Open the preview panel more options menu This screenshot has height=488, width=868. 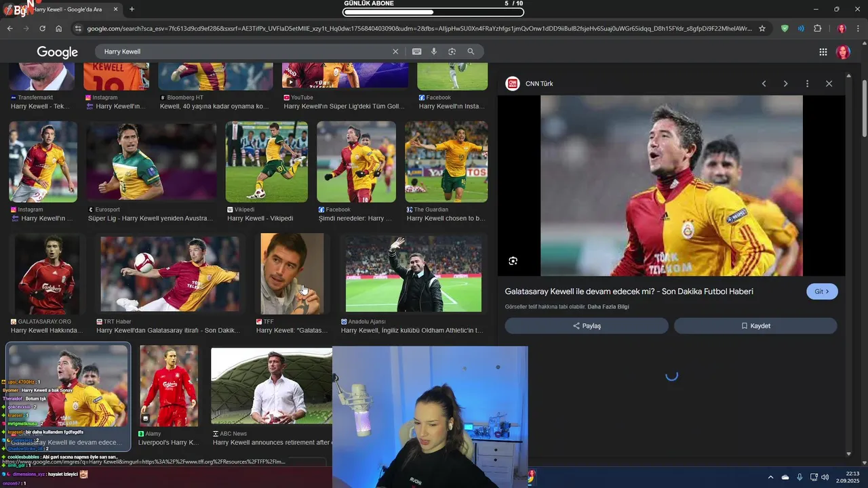[x=807, y=83]
